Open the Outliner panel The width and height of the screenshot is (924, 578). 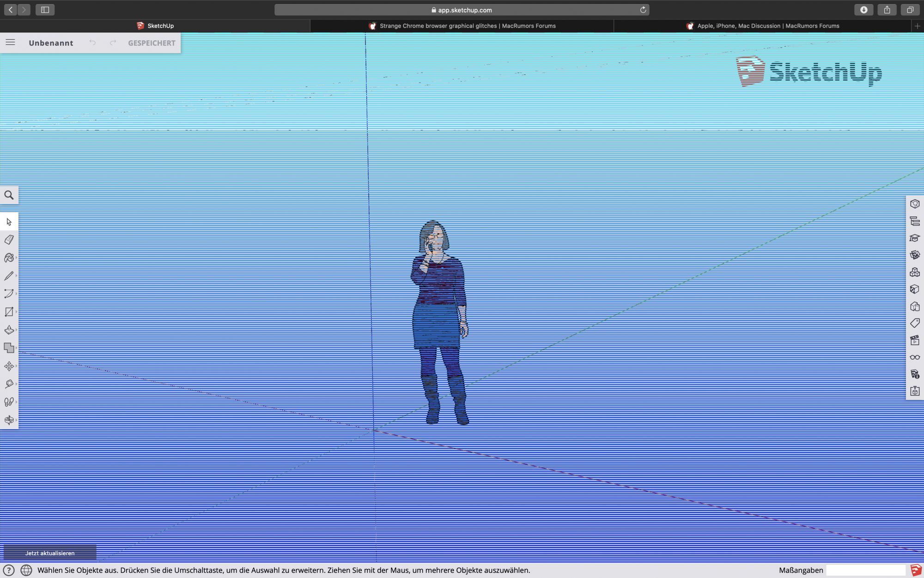click(915, 221)
